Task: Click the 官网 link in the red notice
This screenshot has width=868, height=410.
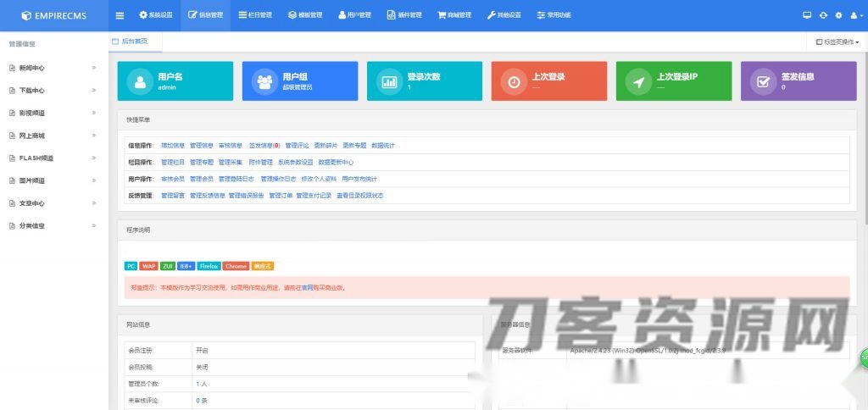Action: coord(308,288)
